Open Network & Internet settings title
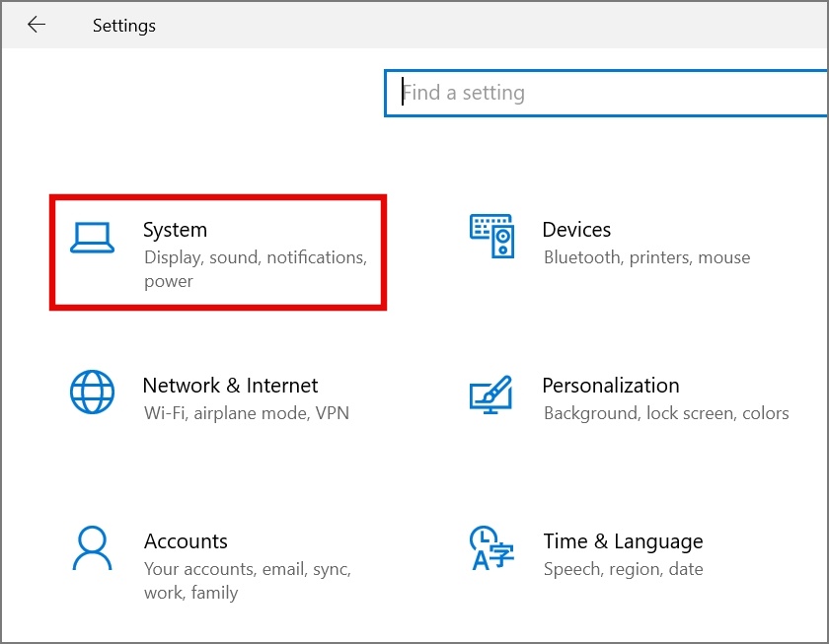Image resolution: width=829 pixels, height=644 pixels. pyautogui.click(x=230, y=386)
